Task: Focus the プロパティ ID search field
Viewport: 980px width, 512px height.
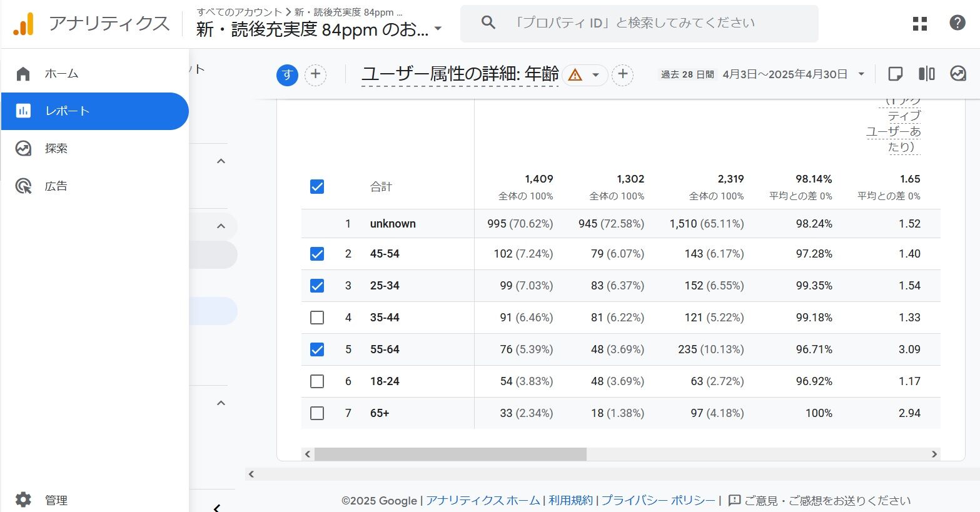Action: tap(639, 24)
